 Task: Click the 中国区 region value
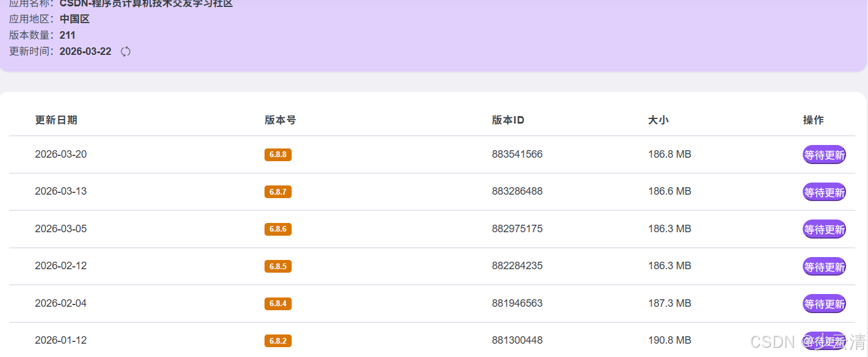[x=75, y=19]
